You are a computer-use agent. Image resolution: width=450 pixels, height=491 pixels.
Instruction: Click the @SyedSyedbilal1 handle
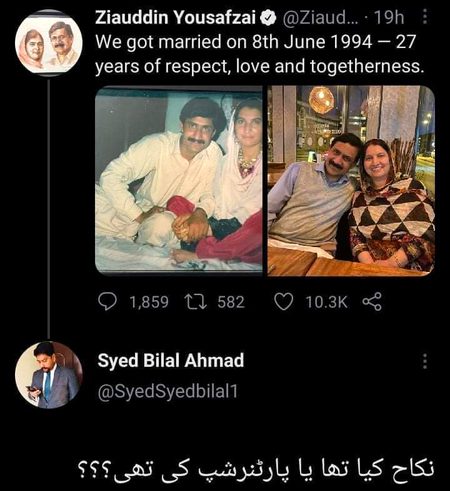168,391
